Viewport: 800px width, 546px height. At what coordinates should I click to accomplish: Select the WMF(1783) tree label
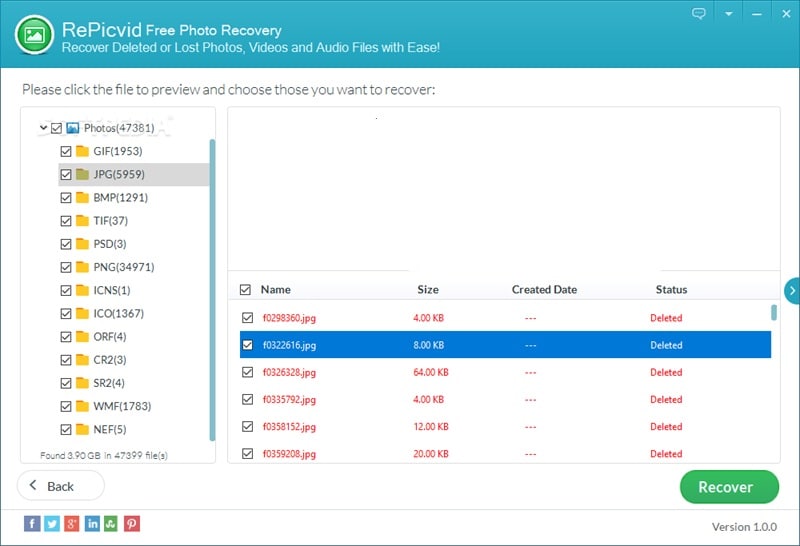tap(122, 406)
